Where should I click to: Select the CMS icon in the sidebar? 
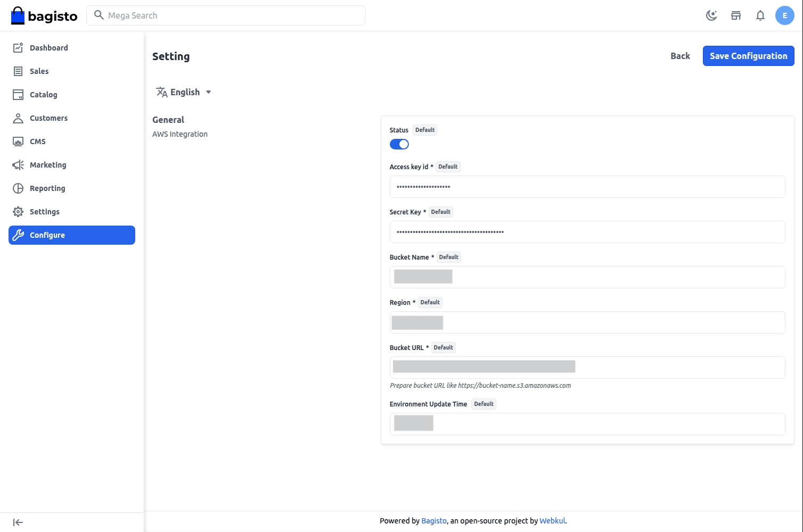click(18, 141)
